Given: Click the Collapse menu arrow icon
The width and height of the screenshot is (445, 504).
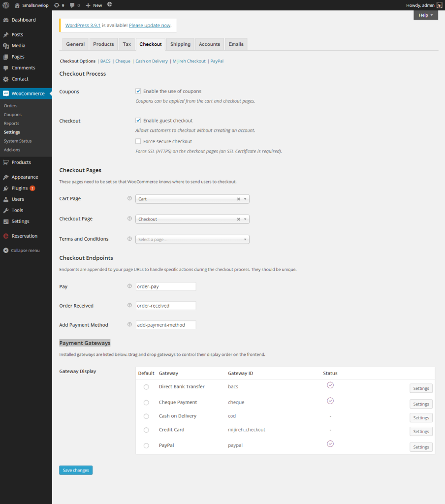Looking at the screenshot, I should click(6, 251).
